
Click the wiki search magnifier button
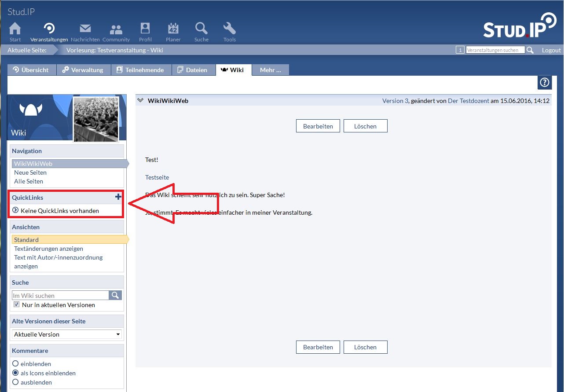tap(115, 295)
